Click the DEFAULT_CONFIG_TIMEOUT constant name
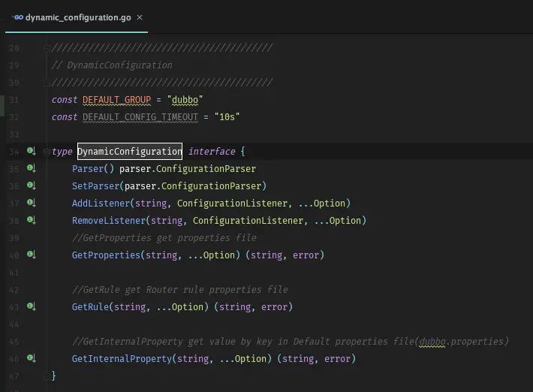Viewport: 533px width, 392px height. pyautogui.click(x=140, y=117)
